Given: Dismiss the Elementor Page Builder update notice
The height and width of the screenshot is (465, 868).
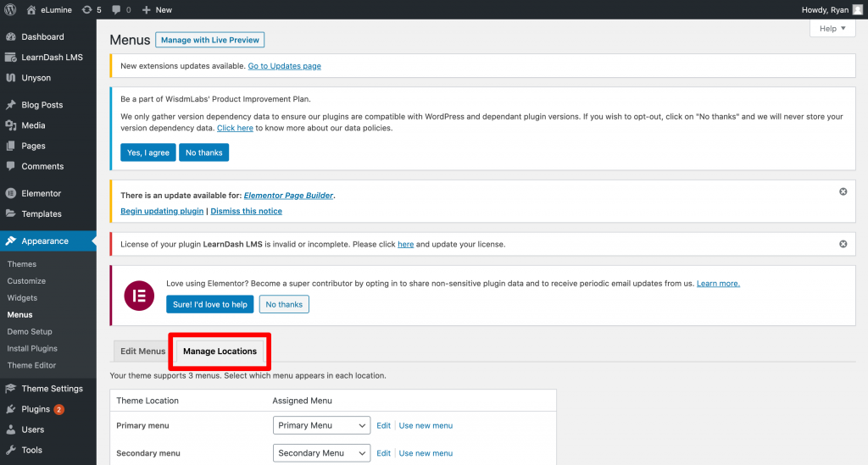Looking at the screenshot, I should coord(843,191).
